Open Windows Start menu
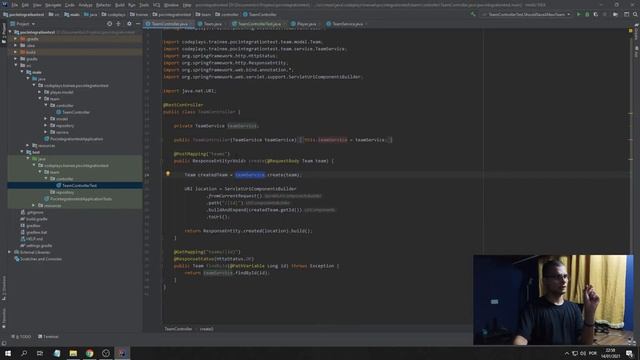Viewport: 640px width, 360px height. tap(8, 353)
